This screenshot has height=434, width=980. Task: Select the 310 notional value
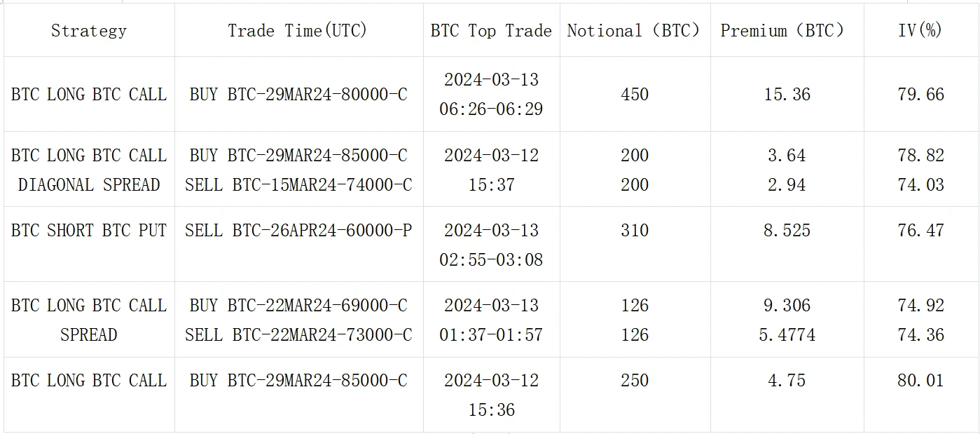[635, 231]
